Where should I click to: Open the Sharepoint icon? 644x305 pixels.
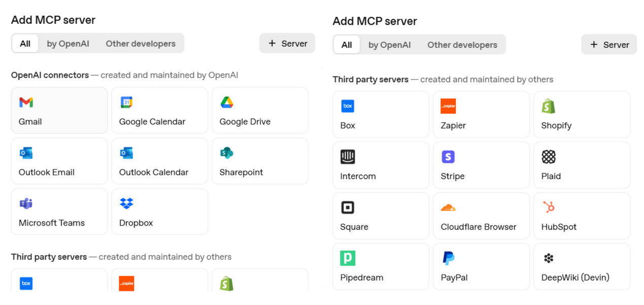click(227, 153)
